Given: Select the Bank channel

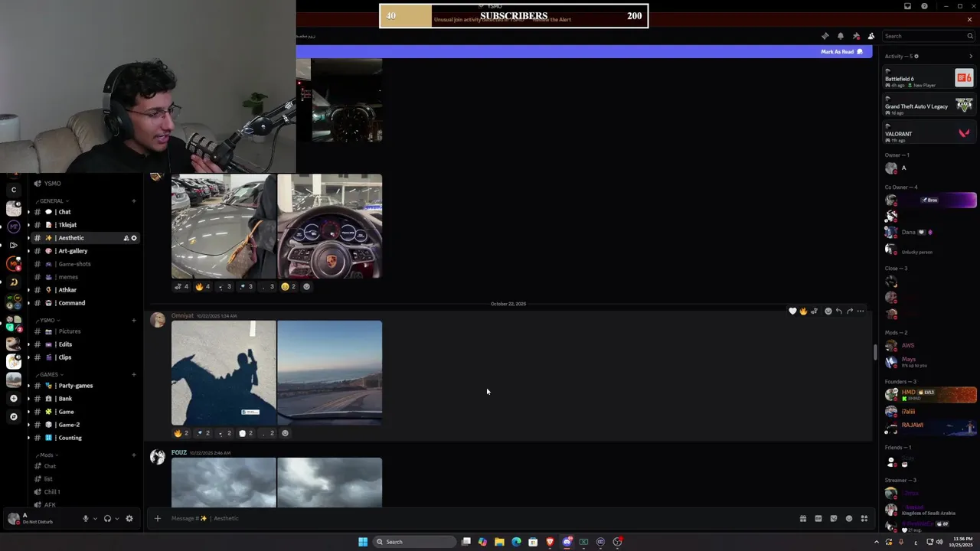Looking at the screenshot, I should [x=84, y=399].
